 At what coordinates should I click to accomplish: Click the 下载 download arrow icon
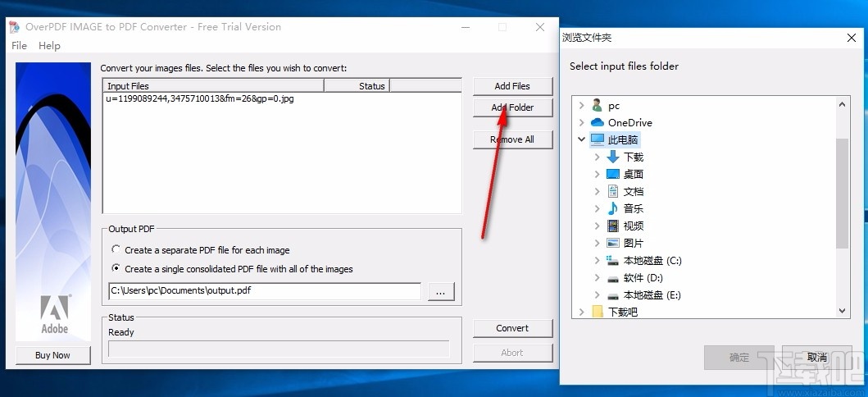(613, 157)
